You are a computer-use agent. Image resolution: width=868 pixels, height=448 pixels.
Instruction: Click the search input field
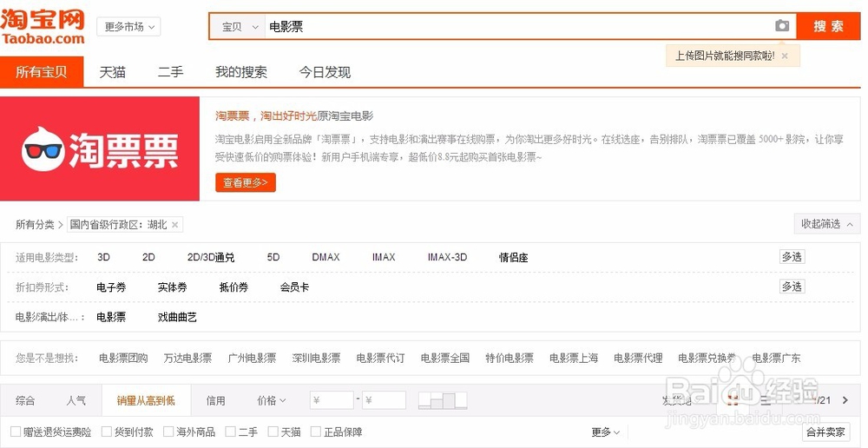[517, 27]
